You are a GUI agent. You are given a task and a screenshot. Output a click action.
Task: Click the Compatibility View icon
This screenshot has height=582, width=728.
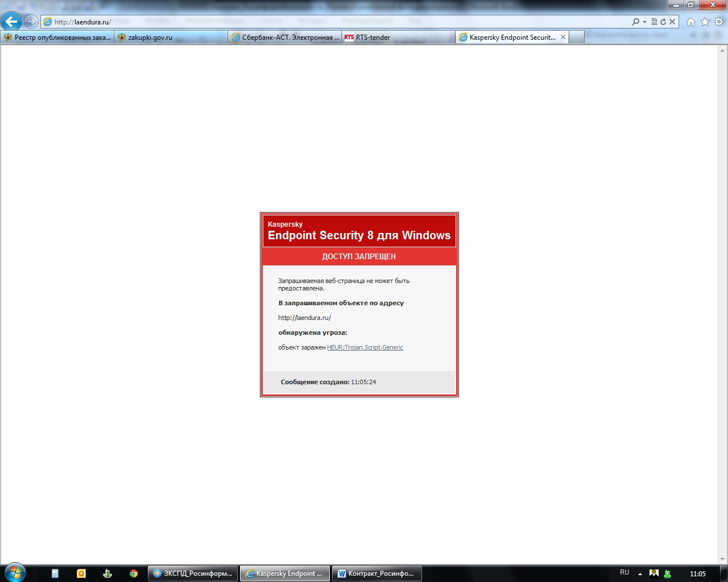(654, 22)
